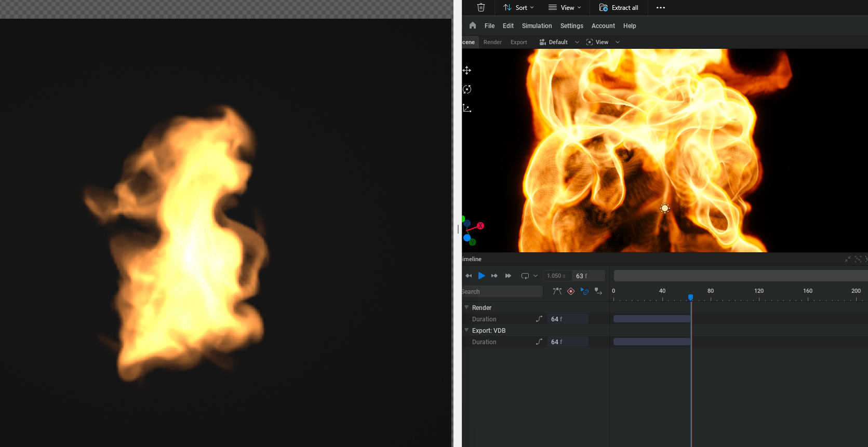868x447 pixels.
Task: Click the curve icon on Export: VDB Duration row
Action: click(539, 342)
